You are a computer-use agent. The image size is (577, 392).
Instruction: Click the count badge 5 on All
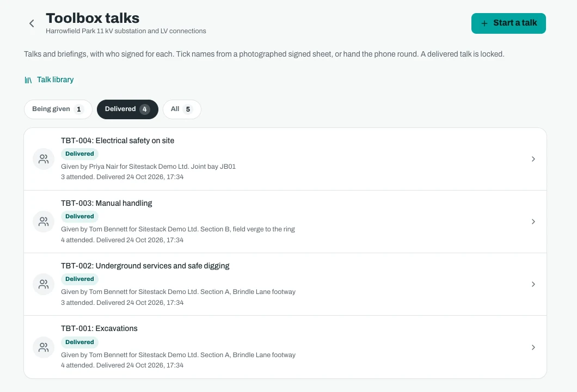188,109
